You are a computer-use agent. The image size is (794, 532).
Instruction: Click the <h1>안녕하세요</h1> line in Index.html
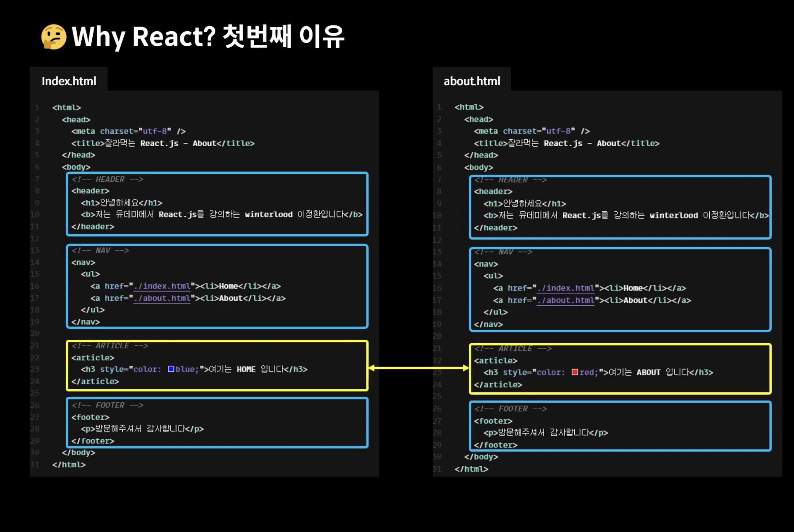121,202
